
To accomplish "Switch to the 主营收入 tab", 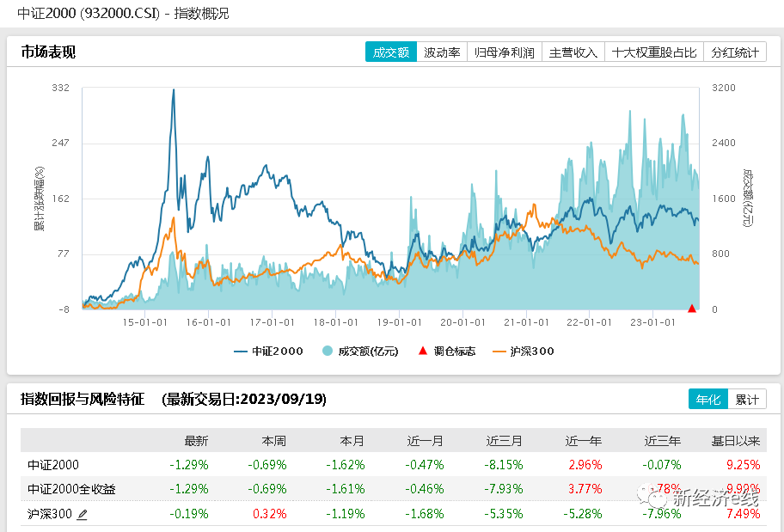I will pyautogui.click(x=573, y=52).
